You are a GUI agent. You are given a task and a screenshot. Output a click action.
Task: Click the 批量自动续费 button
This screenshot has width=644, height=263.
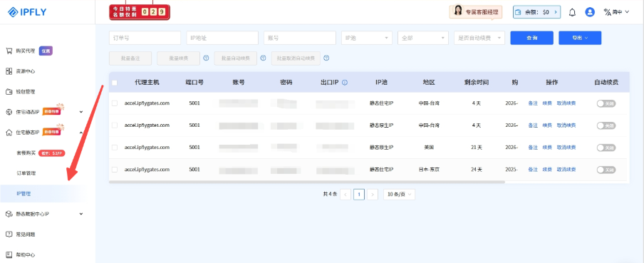(235, 58)
